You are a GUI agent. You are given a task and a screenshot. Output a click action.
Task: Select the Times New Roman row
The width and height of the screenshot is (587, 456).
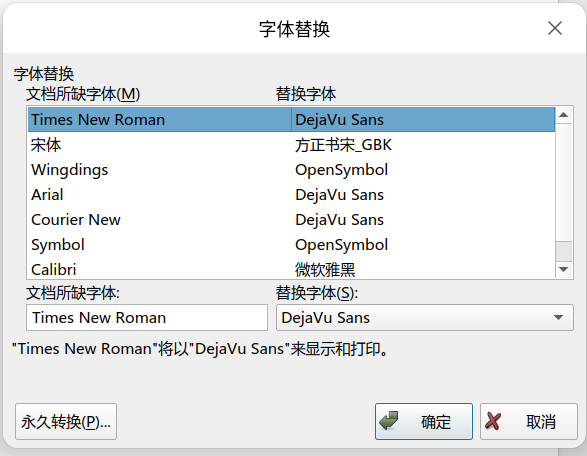point(291,119)
